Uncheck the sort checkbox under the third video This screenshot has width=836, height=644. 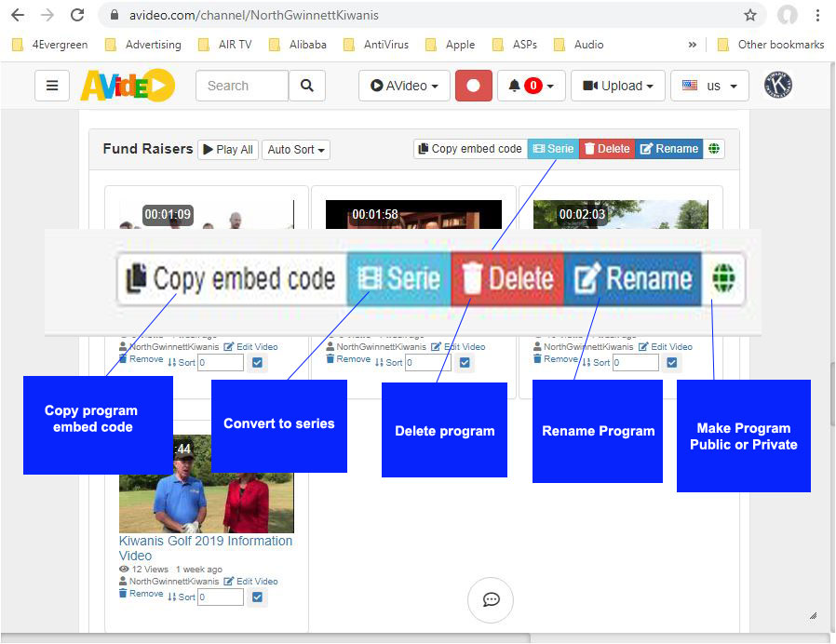(671, 363)
